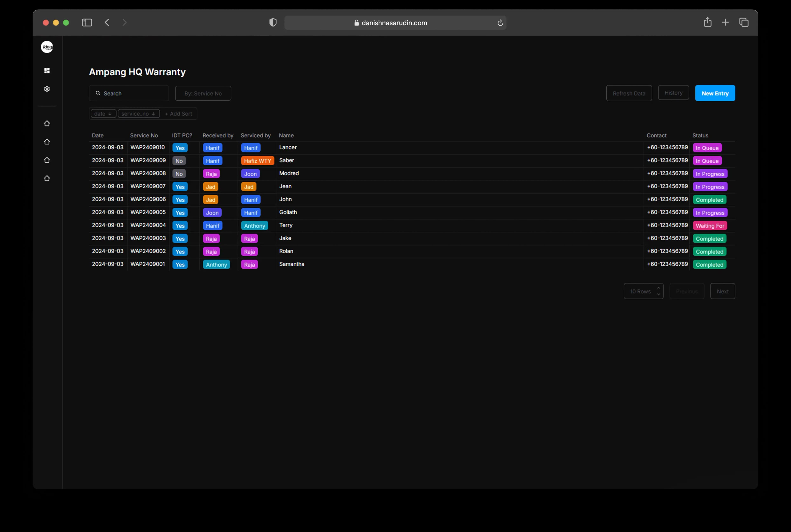Toggle the Safari sidebar panel icon
This screenshot has width=791, height=532.
(x=87, y=22)
